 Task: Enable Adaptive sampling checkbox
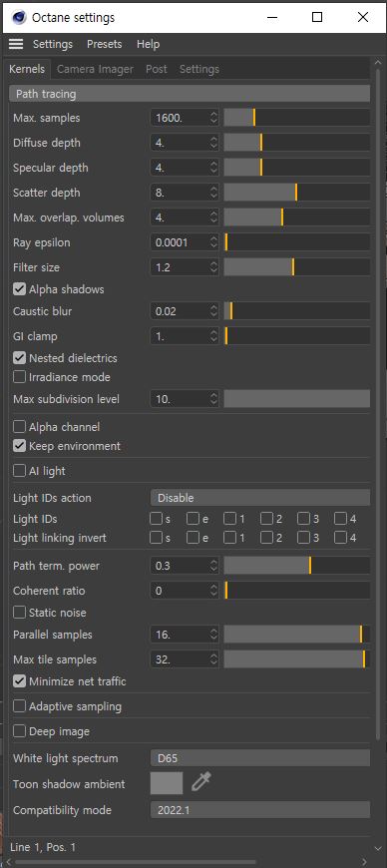[x=19, y=706]
